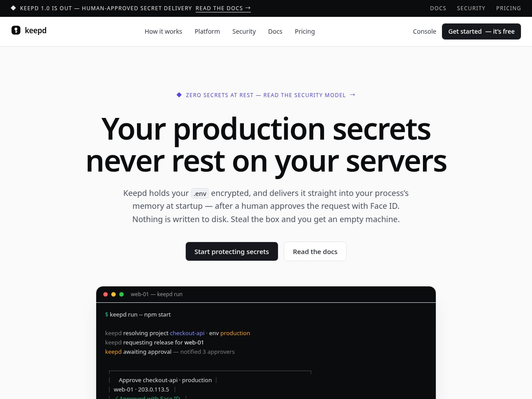Viewport: 532px width, 399px height.
Task: Go to How it works nav item
Action: click(x=163, y=31)
